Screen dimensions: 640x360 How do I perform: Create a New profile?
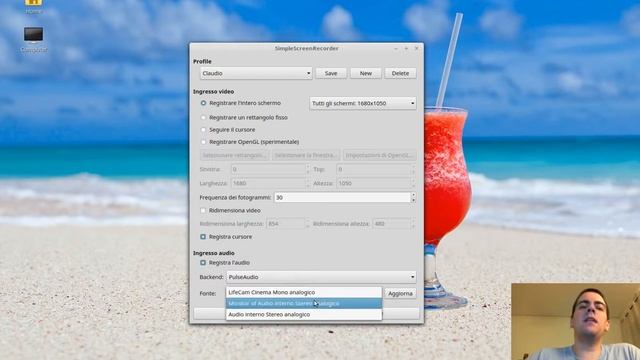coord(366,73)
